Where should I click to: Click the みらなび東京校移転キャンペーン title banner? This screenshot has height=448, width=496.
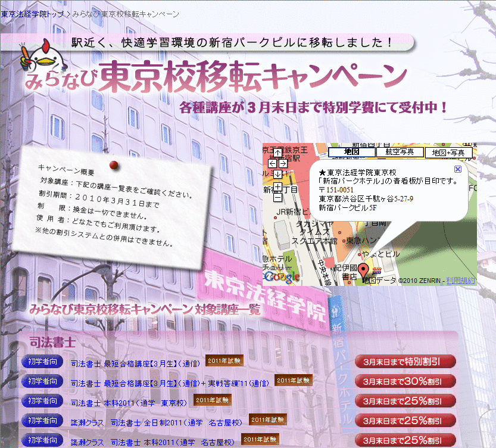216,76
